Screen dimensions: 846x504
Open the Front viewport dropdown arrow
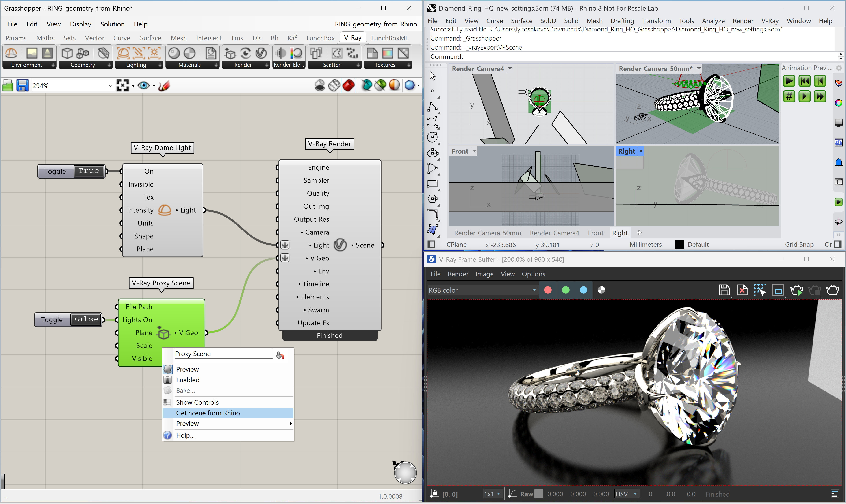474,151
